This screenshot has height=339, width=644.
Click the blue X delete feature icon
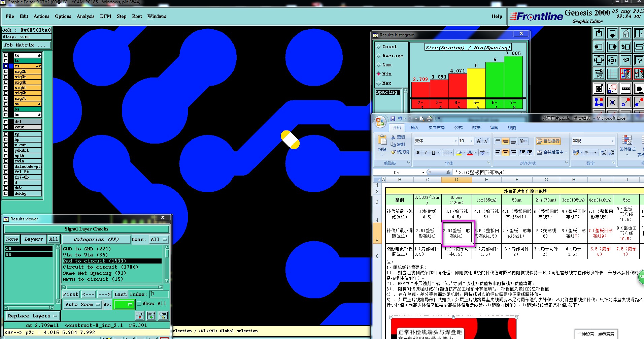[612, 102]
